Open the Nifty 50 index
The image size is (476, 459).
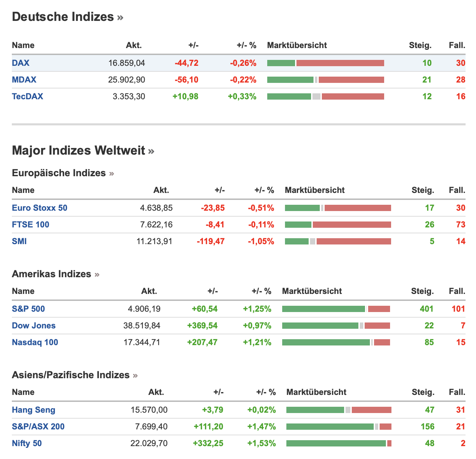coord(27,443)
